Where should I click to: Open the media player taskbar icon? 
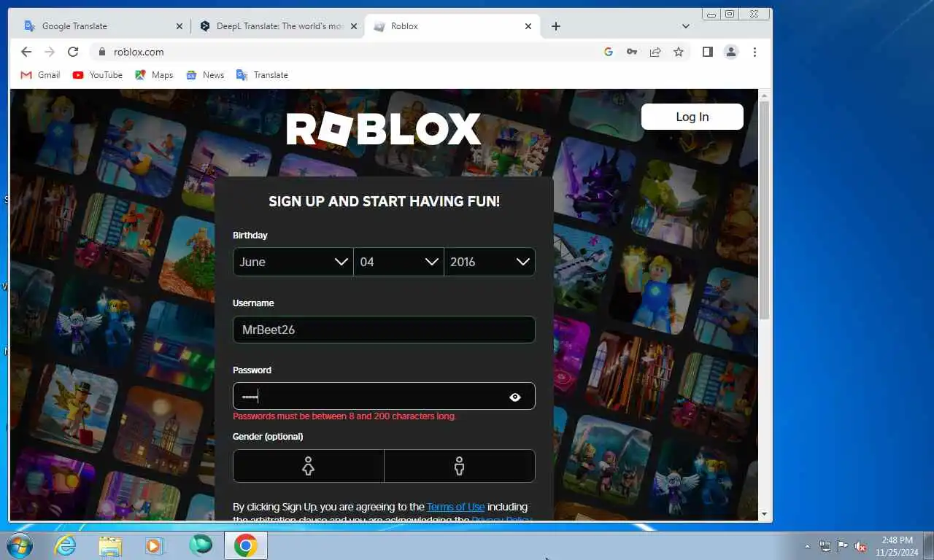155,545
